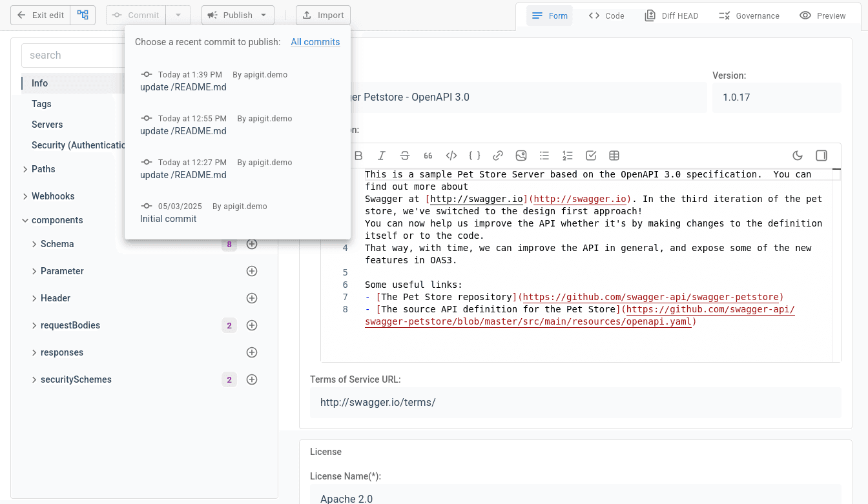868x504 pixels.
Task: Click the Version field showing 1.0.17
Action: (777, 97)
